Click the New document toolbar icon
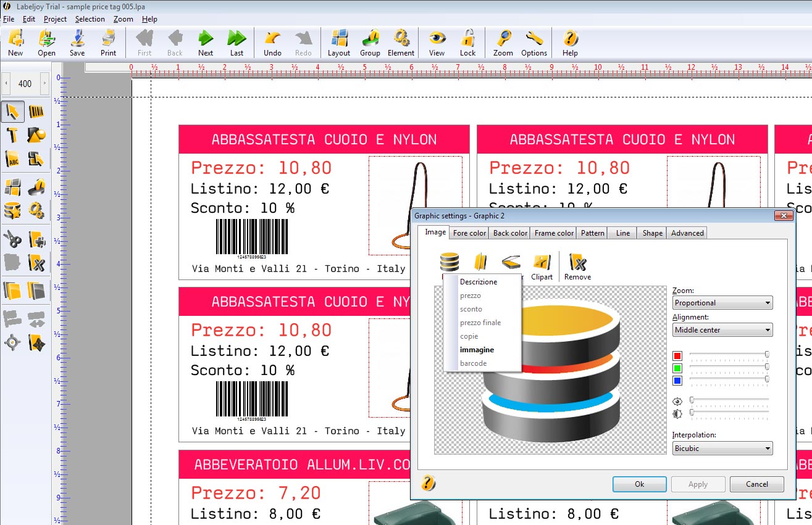This screenshot has width=812, height=525. [x=15, y=43]
